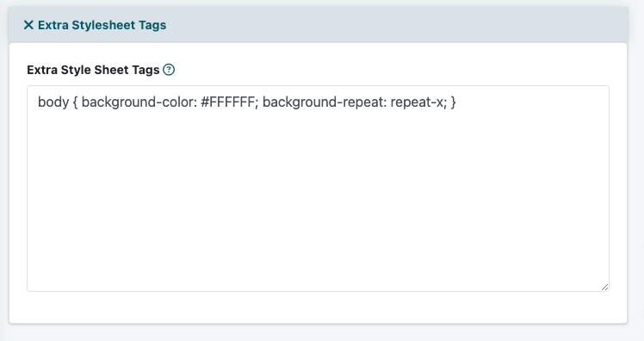Click the Extra Style Sheet Tags field label
Screen dimensions: 644x341
[x=93, y=70]
